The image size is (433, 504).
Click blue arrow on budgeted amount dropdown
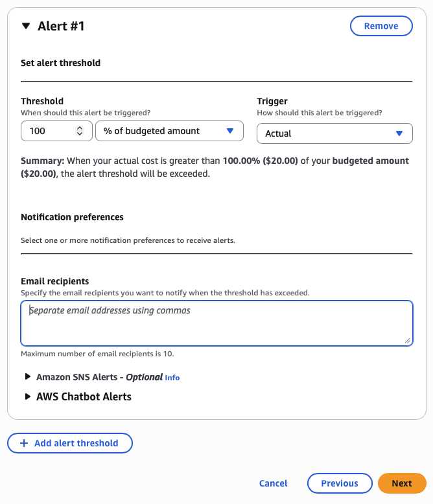point(230,131)
